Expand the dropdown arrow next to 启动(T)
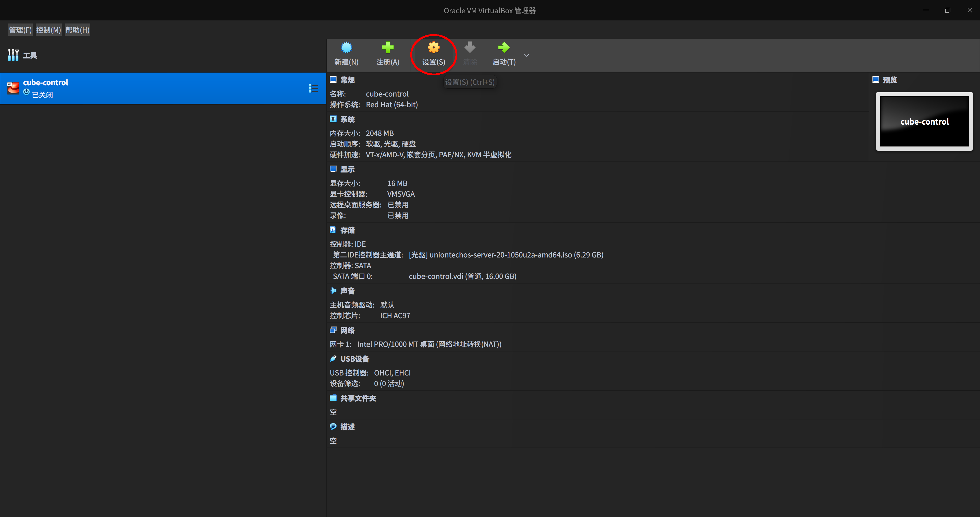 point(526,55)
